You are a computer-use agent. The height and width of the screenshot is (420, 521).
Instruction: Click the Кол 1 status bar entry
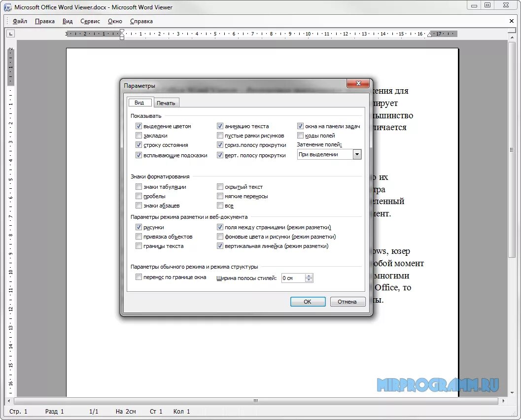[181, 411]
